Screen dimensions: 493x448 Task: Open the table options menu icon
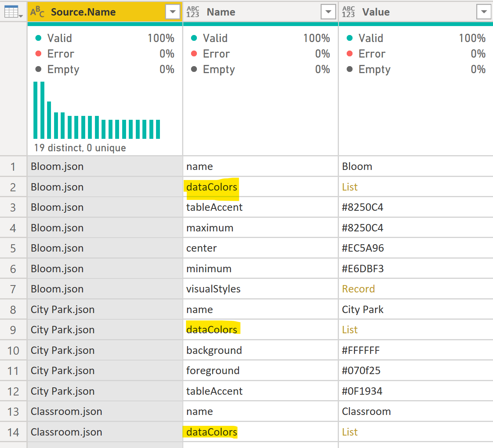click(x=13, y=12)
